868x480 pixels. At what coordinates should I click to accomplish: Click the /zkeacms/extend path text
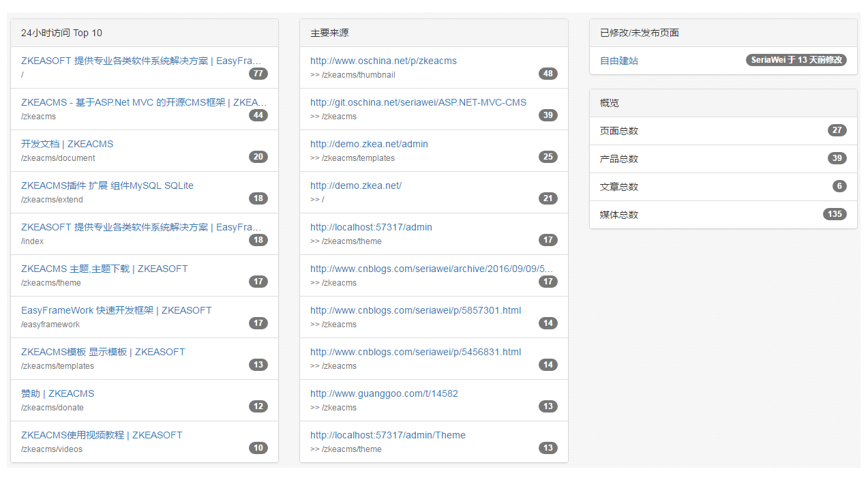click(x=52, y=200)
